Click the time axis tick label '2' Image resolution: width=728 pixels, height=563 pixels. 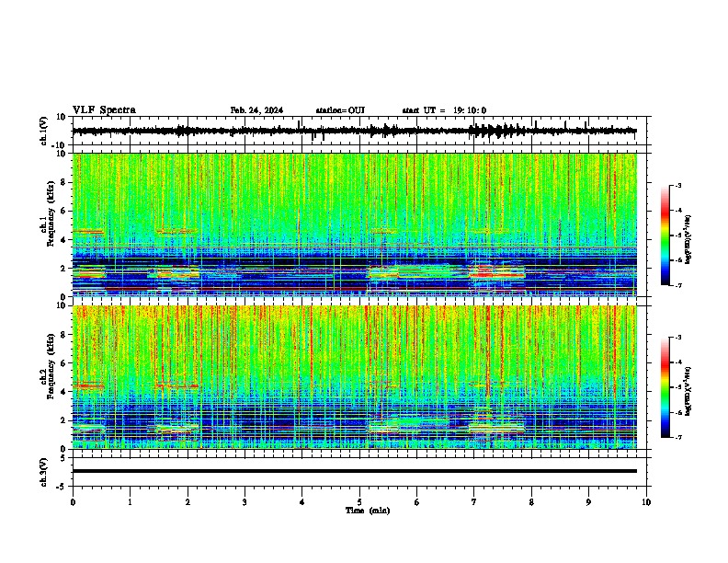click(x=188, y=502)
